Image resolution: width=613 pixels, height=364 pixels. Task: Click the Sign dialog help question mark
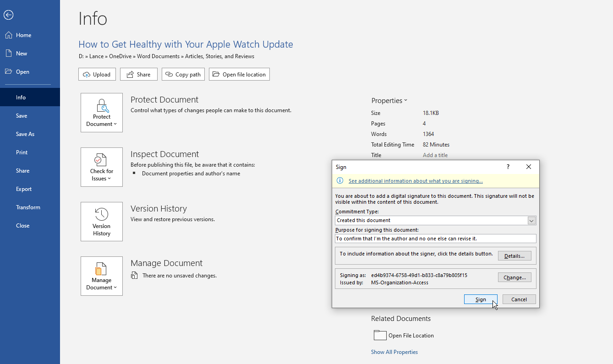pyautogui.click(x=508, y=167)
